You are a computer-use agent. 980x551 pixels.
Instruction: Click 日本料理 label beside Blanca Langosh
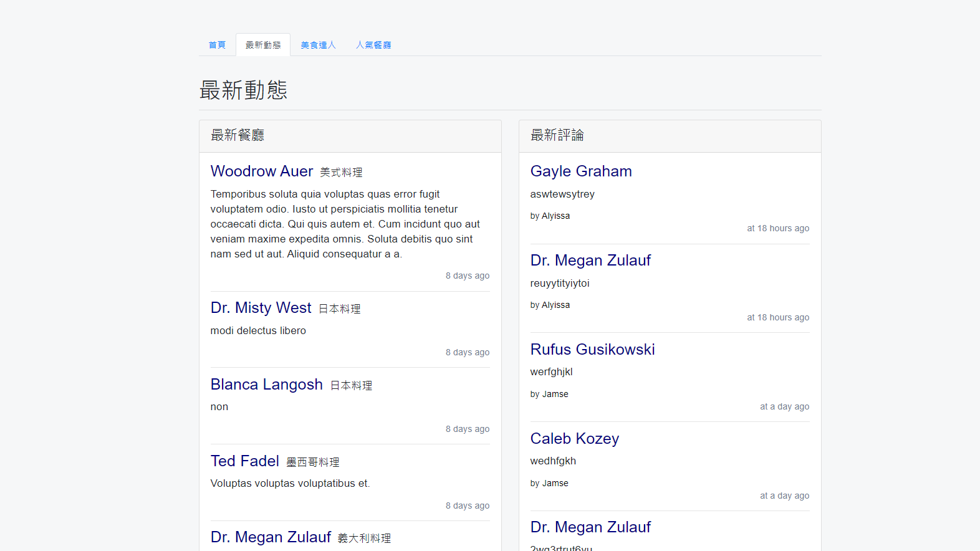[x=352, y=386]
